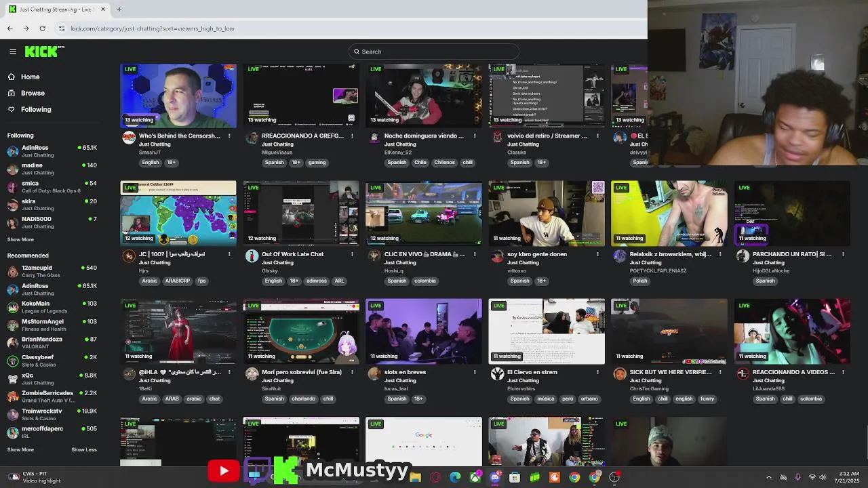868x488 pixels.
Task: Open options menu for Who's Behind the Censorship stream
Action: 229,136
